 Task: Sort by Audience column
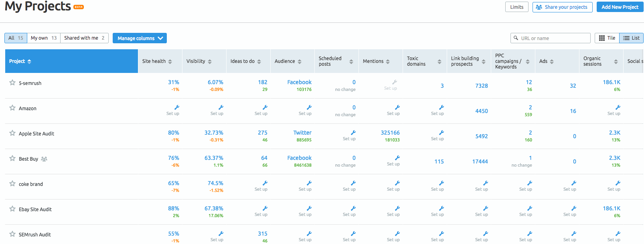pyautogui.click(x=300, y=61)
